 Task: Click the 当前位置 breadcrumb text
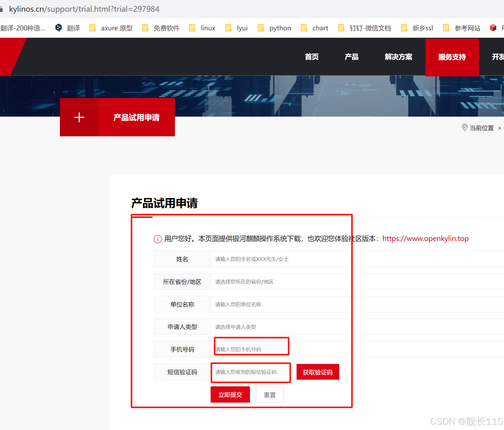click(482, 128)
